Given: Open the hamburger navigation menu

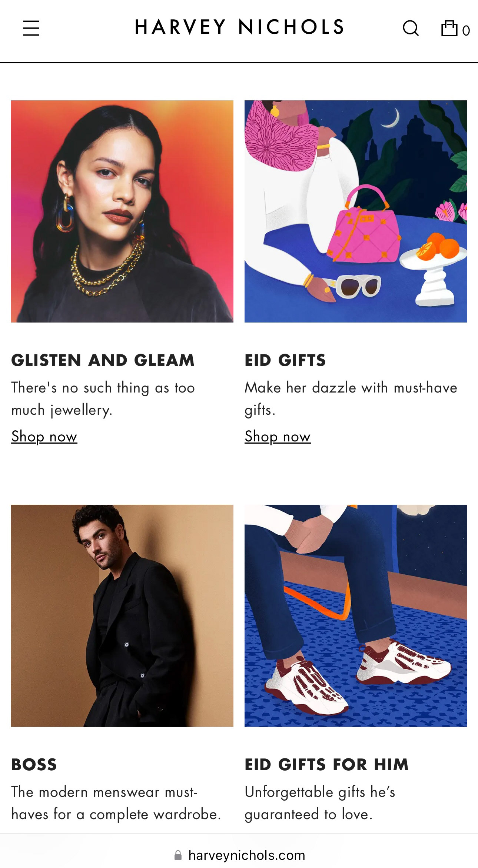Looking at the screenshot, I should [31, 28].
